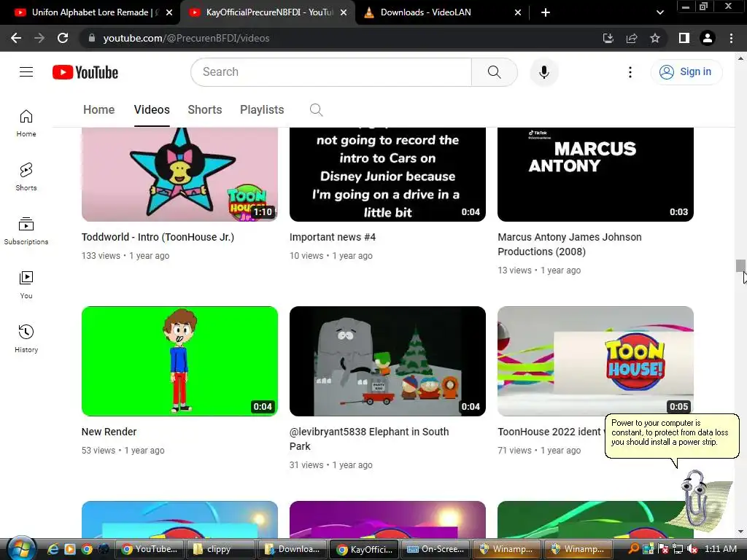The image size is (747, 560).
Task: Close the Unifon Alphabet Lore Remade tab
Action: (169, 12)
